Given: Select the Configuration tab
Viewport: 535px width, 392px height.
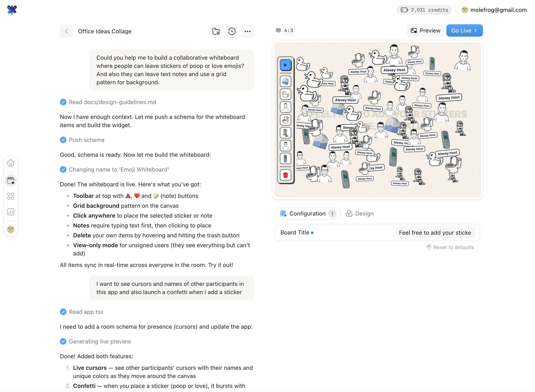Looking at the screenshot, I should point(308,213).
